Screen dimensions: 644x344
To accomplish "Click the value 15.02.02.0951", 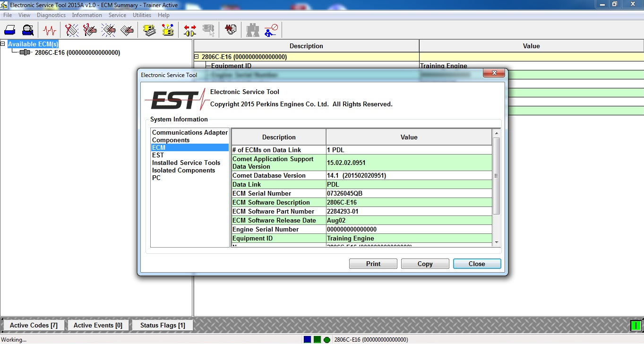I will (409, 163).
